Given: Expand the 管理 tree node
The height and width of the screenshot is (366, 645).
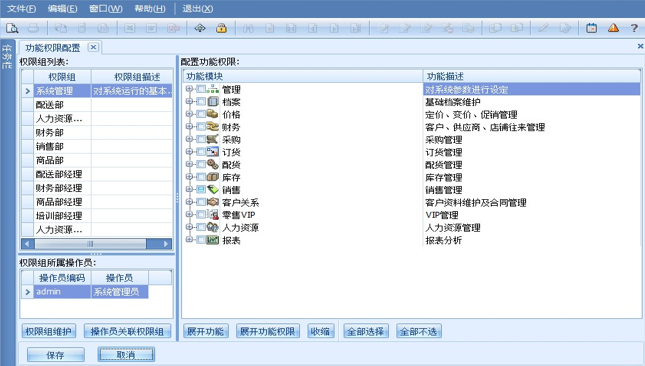Looking at the screenshot, I should 189,89.
